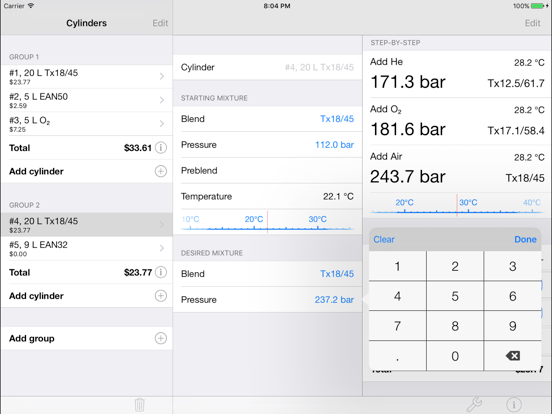This screenshot has width=552, height=414.
Task: Tap Add group label
Action: point(32,338)
